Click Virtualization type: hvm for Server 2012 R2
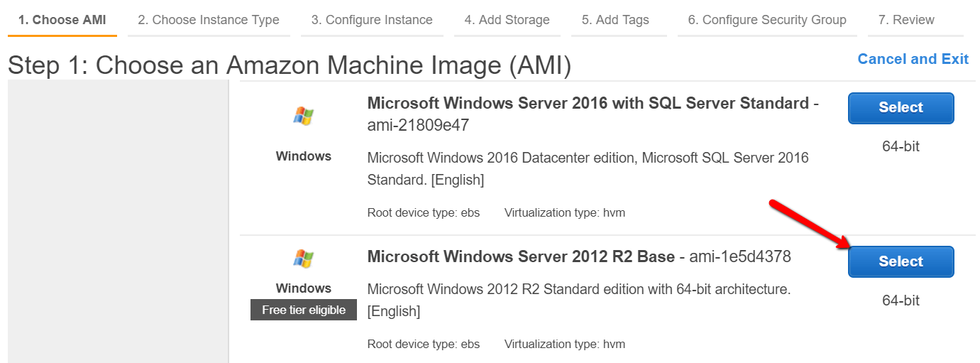The width and height of the screenshot is (980, 363). tap(565, 344)
